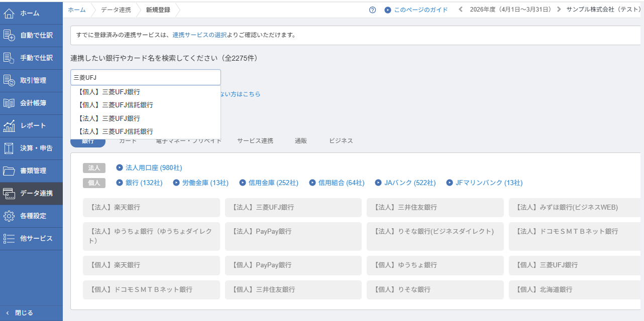This screenshot has height=321, width=644.
Task: Click the ホーム breadcrumb link
Action: coord(76,10)
